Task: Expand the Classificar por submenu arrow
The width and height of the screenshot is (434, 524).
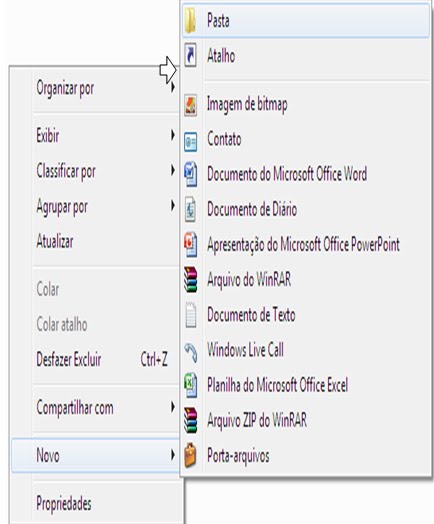Action: point(173,170)
